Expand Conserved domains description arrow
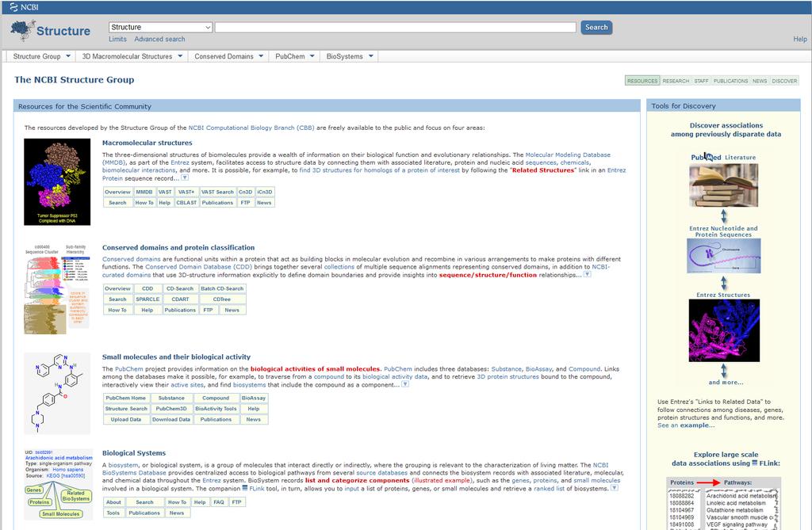This screenshot has width=812, height=530. [588, 274]
